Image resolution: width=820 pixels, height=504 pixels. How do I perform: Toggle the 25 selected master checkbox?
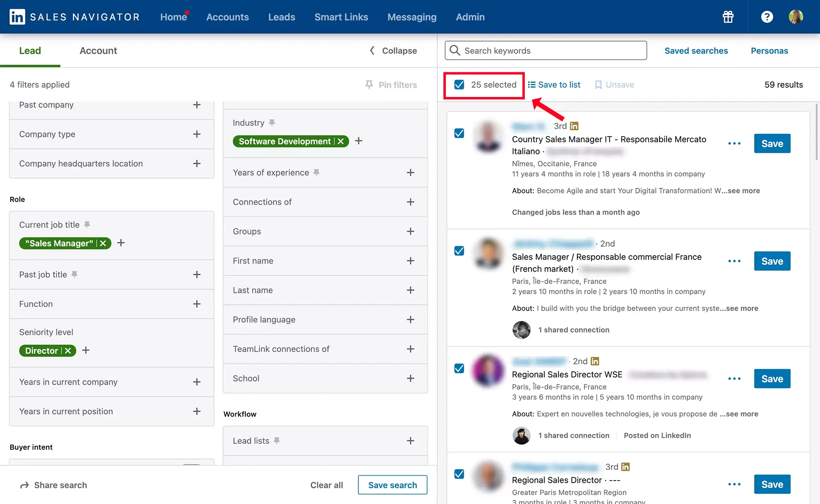click(x=459, y=85)
